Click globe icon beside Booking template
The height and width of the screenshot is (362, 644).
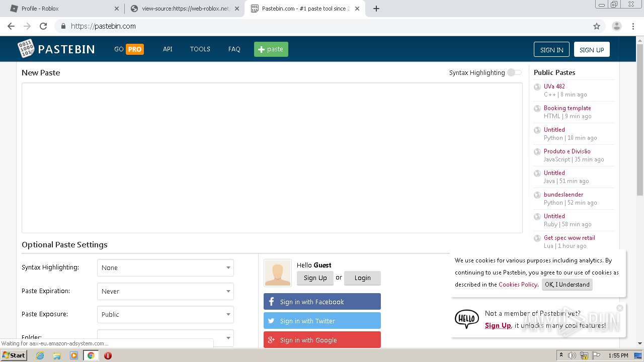[x=537, y=109]
